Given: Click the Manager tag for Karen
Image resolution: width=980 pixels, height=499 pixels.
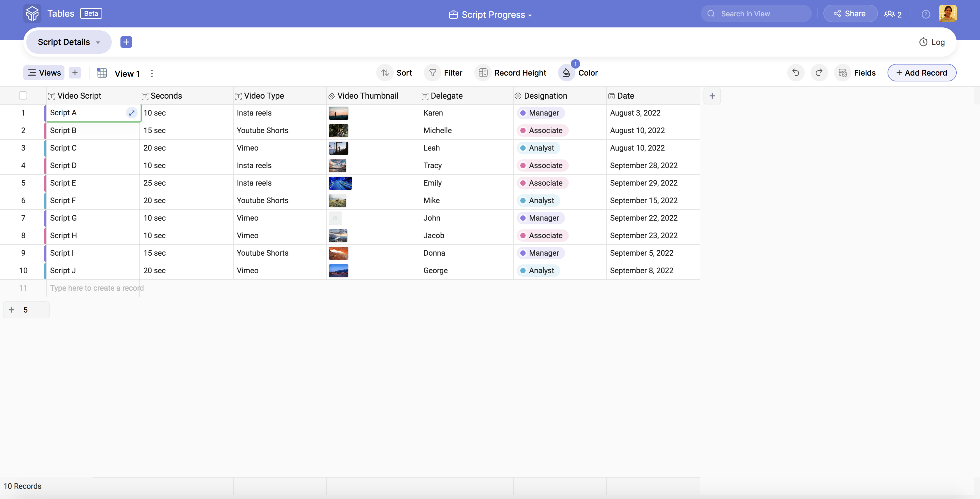Looking at the screenshot, I should click(x=540, y=113).
